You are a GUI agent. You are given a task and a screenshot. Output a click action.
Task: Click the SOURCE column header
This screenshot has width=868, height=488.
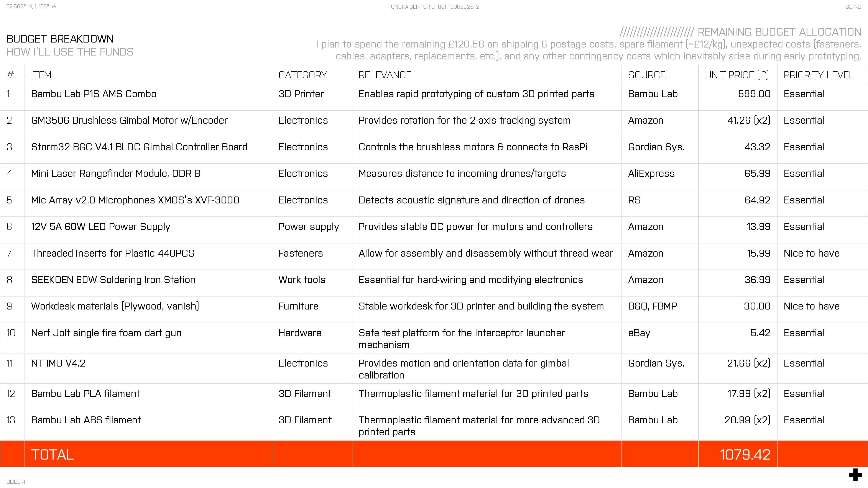pos(647,75)
